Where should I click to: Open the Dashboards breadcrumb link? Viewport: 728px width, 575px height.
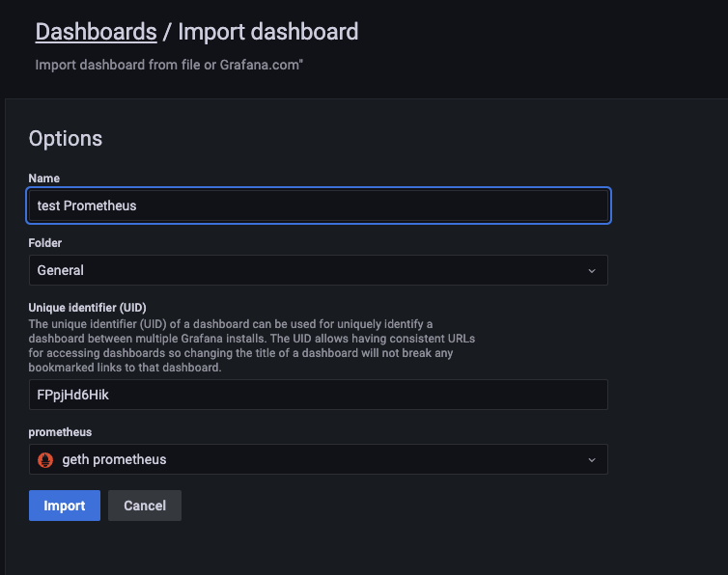tap(97, 32)
